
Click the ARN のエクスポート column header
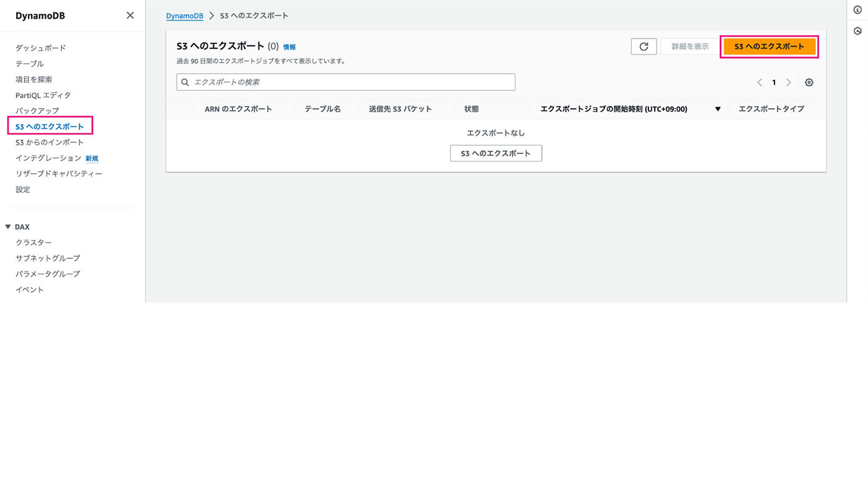[239, 109]
